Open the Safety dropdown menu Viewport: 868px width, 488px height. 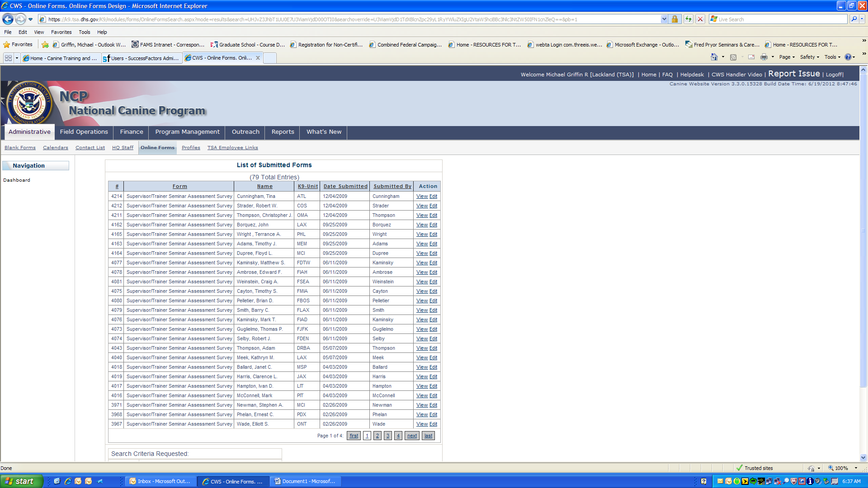809,57
